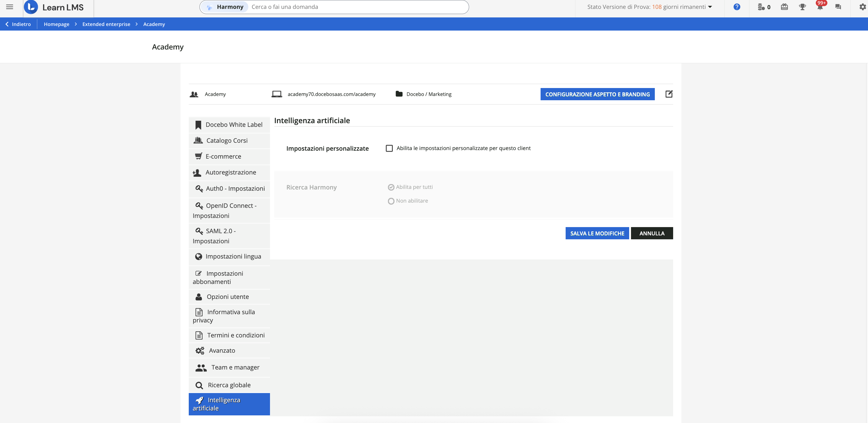Expand the trial status dropdown arrow
The image size is (868, 423).
point(710,7)
